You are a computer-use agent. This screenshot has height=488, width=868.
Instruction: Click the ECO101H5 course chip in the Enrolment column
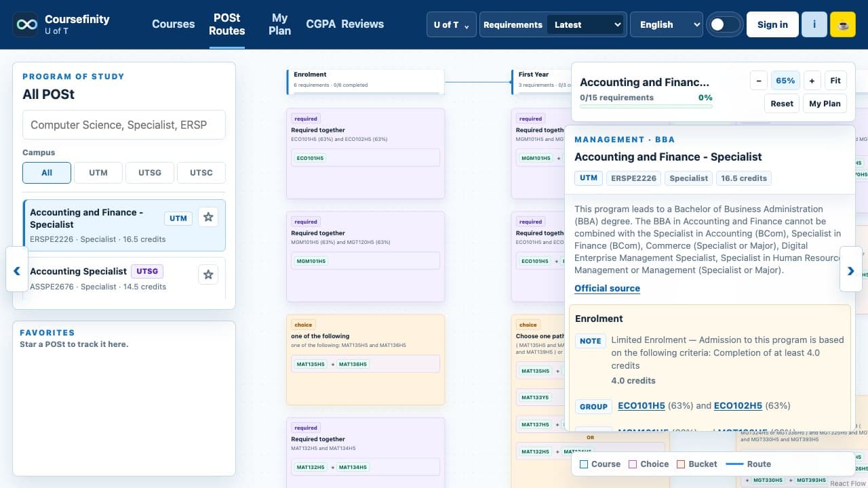[x=310, y=158]
